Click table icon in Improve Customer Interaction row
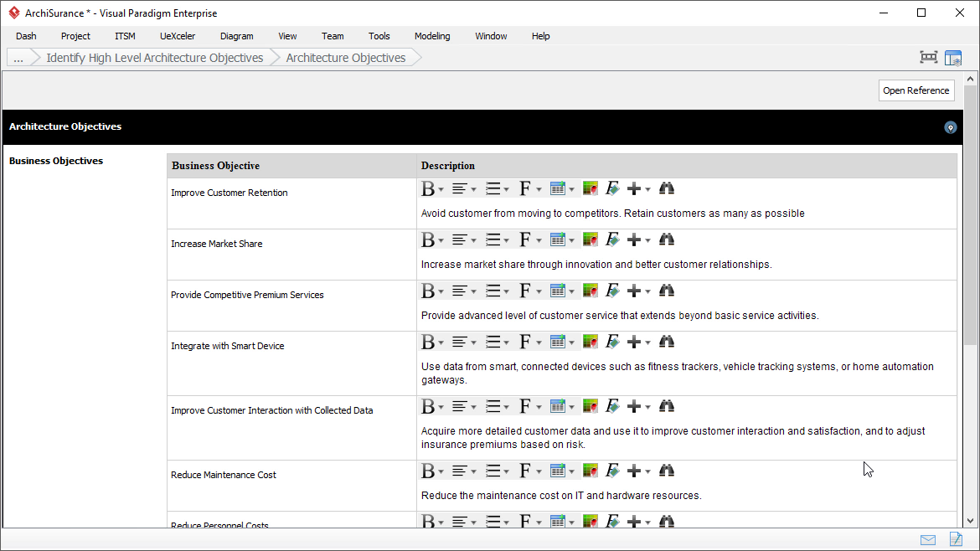The height and width of the screenshot is (551, 980). pyautogui.click(x=558, y=407)
